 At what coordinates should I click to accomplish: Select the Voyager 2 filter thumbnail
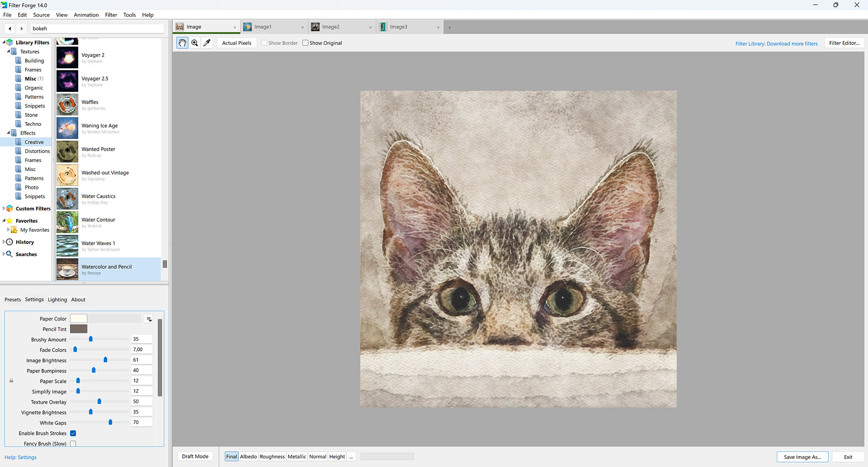coord(67,57)
